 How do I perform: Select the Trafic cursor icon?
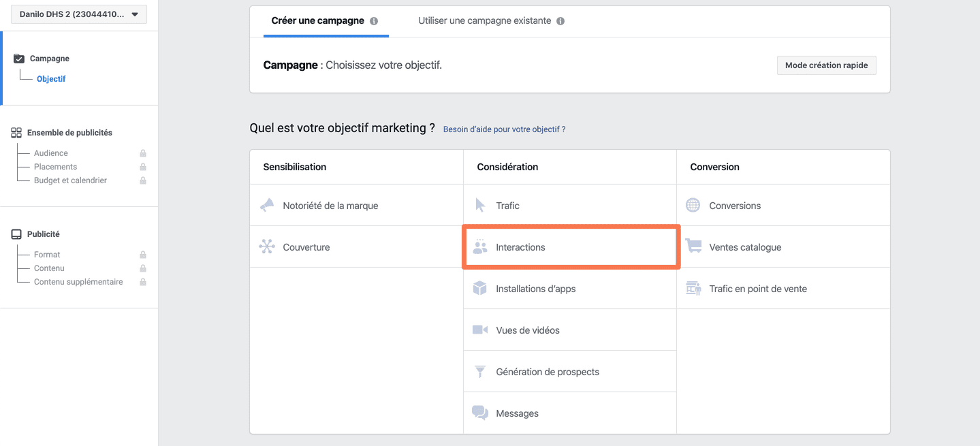[x=480, y=206]
